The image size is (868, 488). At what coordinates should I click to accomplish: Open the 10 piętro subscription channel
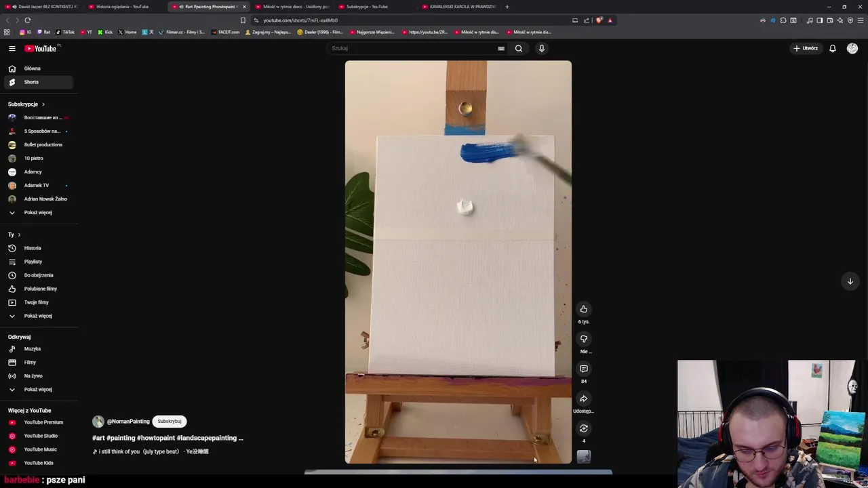click(38, 158)
